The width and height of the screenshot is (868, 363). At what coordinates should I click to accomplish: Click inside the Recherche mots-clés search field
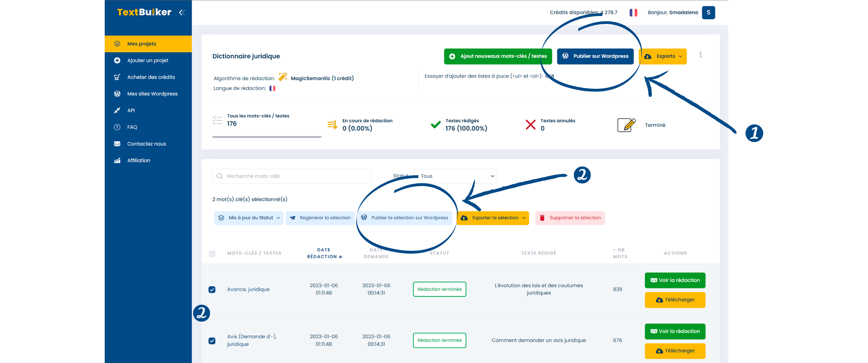(x=292, y=176)
